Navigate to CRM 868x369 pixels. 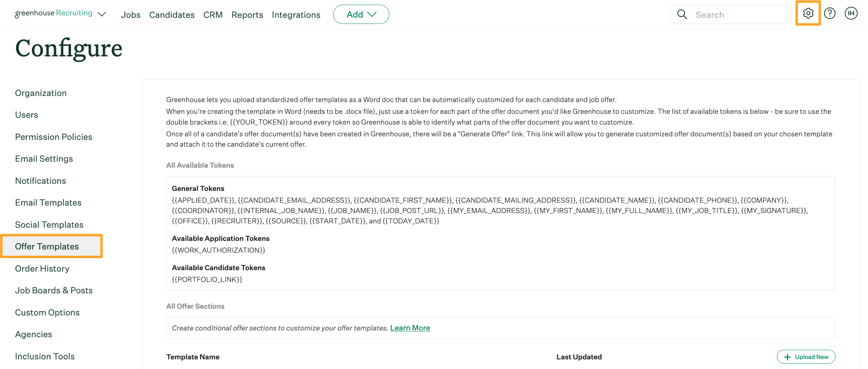213,15
